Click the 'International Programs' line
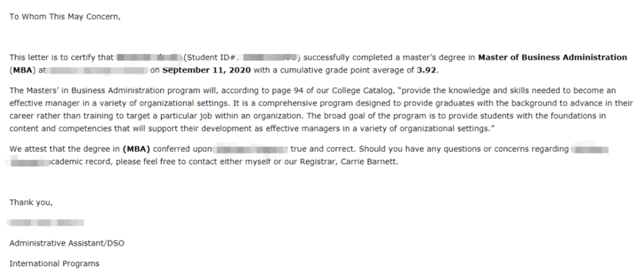Image resolution: width=644 pixels, height=274 pixels. 54,264
